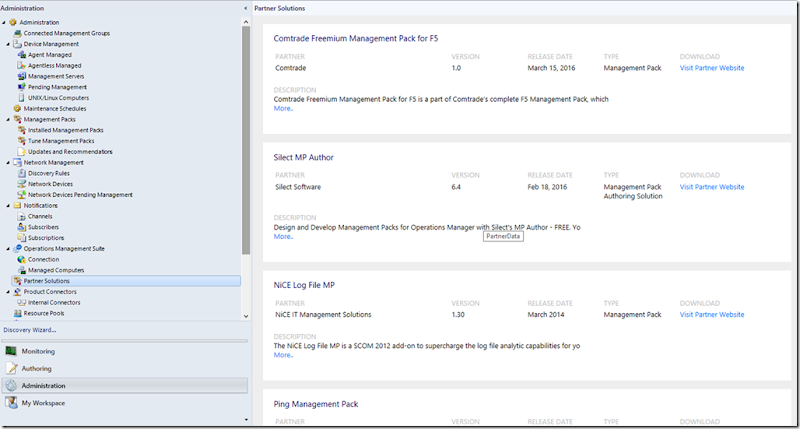Click the Subscriptions icon
This screenshot has width=800, height=429.
pos(21,238)
